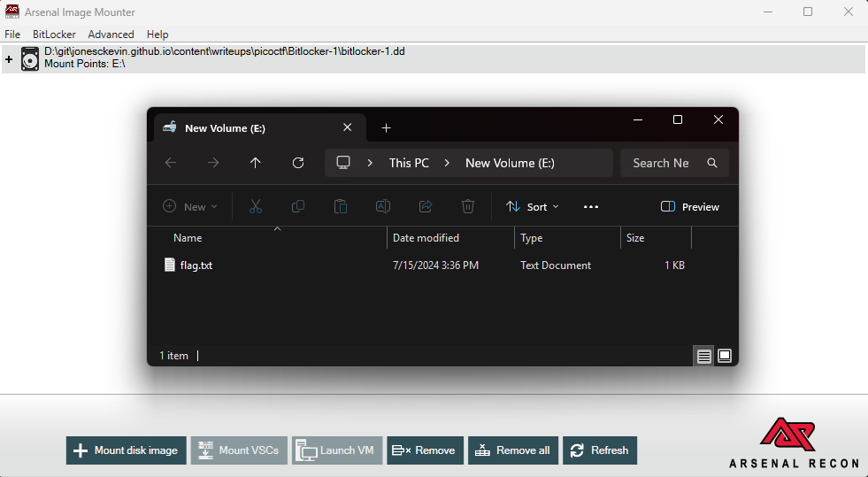Click the Remove all button
This screenshot has width=868, height=477.
pos(513,450)
